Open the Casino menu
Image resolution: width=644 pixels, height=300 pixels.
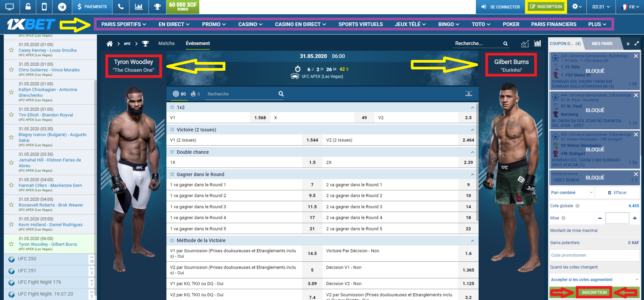coord(250,24)
